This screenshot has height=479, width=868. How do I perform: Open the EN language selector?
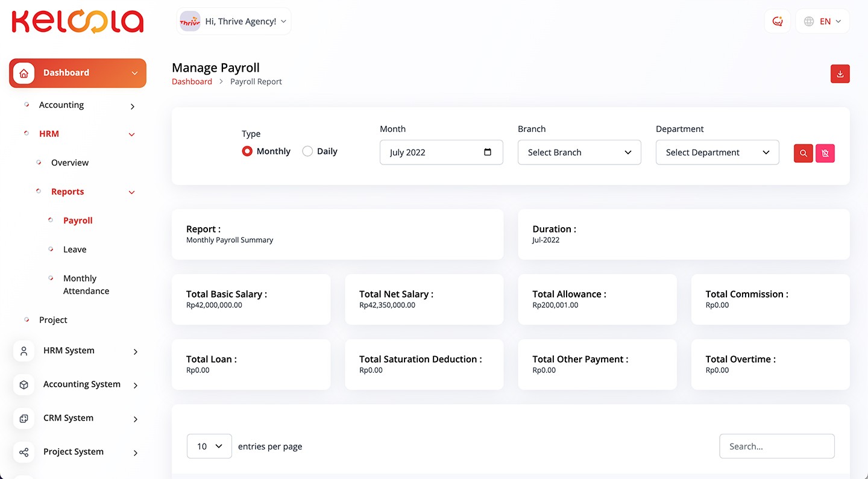coord(822,22)
